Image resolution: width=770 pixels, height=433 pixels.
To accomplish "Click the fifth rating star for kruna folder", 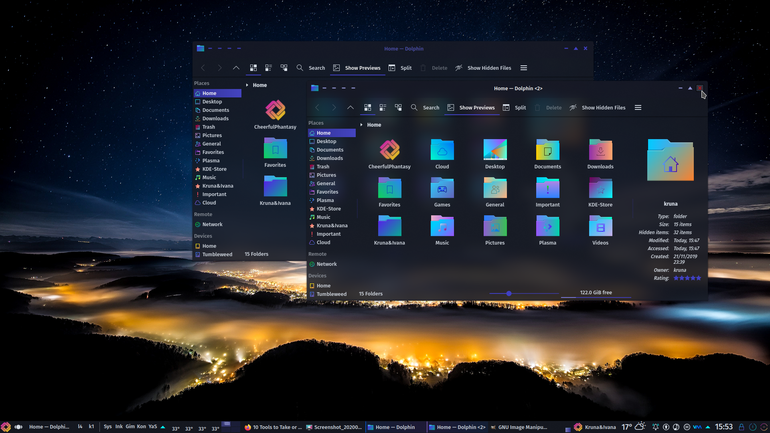I will click(x=698, y=278).
